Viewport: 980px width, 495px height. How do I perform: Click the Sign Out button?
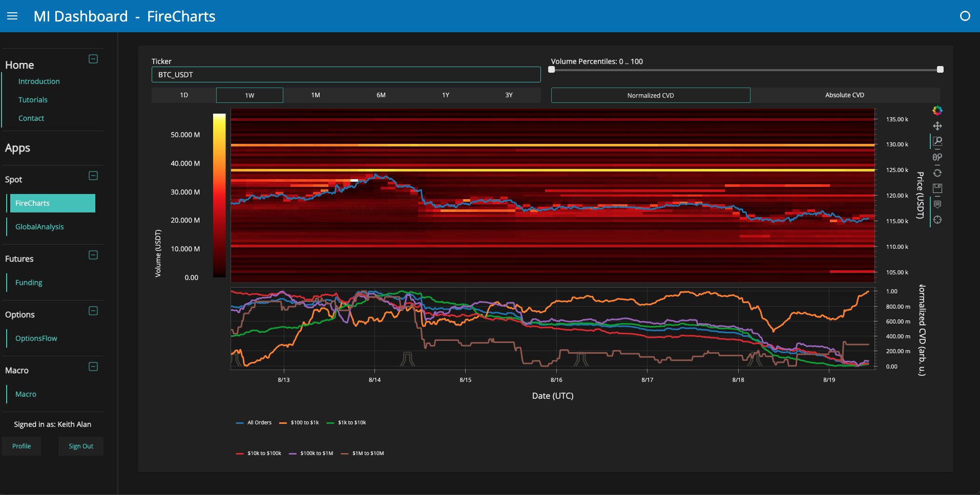(x=81, y=446)
